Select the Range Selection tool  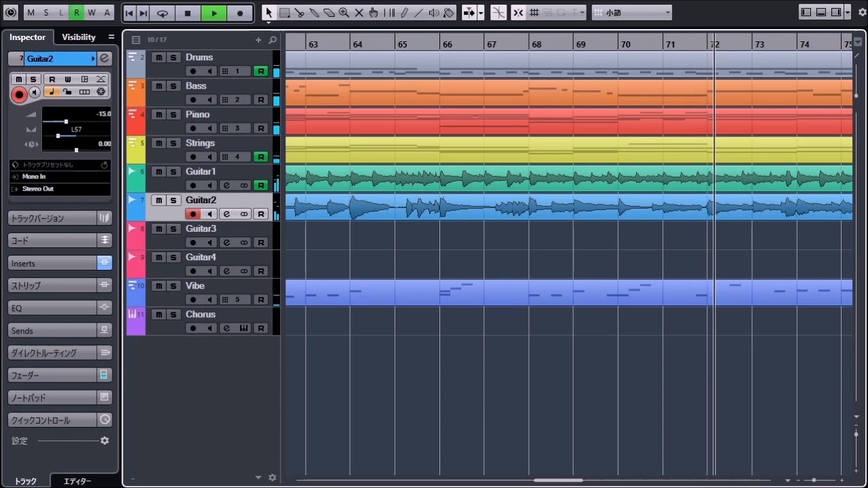(285, 13)
